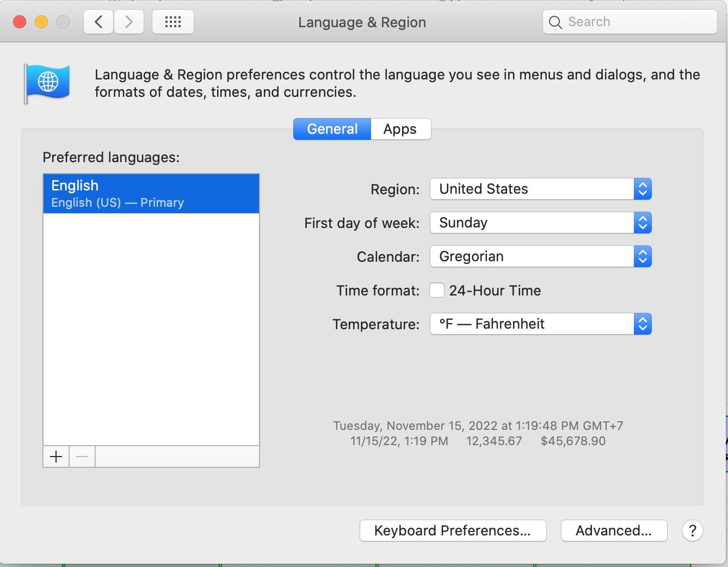Open the Temperature dropdown showing Fahrenheit
This screenshot has width=728, height=567.
pos(541,324)
